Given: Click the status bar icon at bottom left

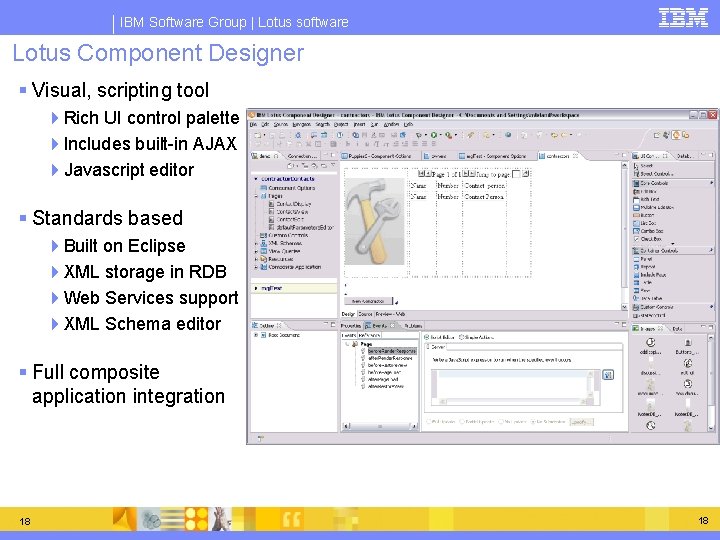Looking at the screenshot, I should [260, 439].
